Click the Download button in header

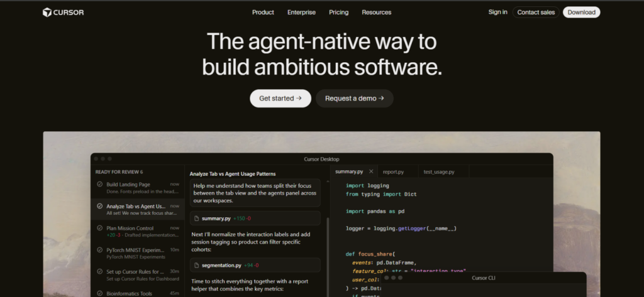581,13
